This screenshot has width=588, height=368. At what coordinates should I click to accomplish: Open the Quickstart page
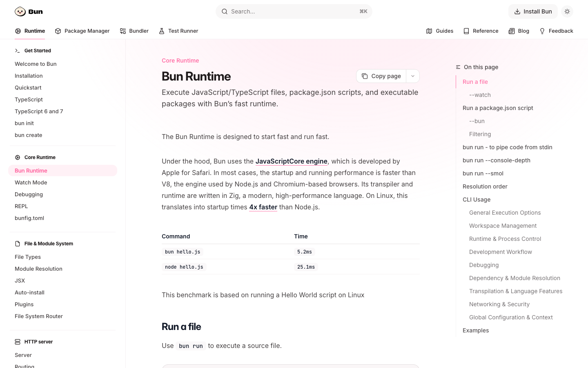click(28, 88)
